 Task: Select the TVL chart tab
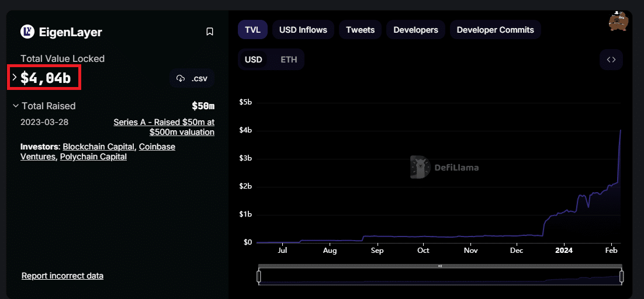coord(252,30)
